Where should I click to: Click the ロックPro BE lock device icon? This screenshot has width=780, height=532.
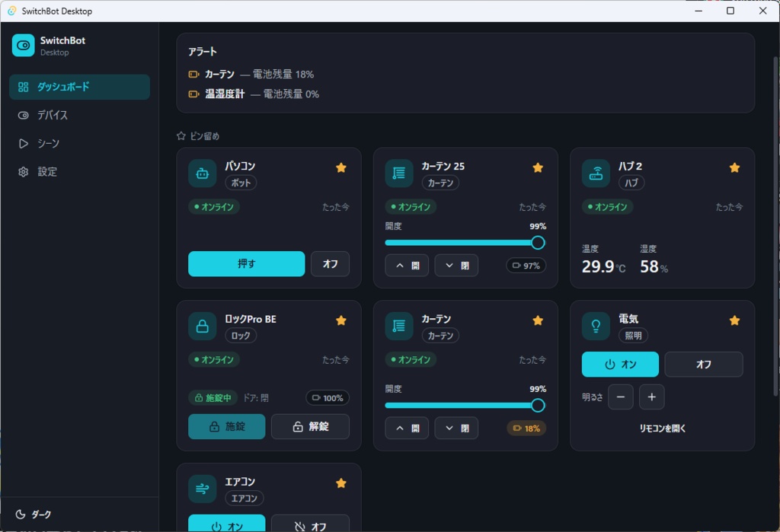coord(202,327)
